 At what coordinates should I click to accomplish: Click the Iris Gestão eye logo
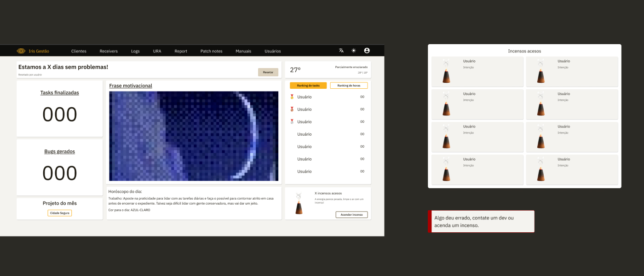[x=21, y=51]
